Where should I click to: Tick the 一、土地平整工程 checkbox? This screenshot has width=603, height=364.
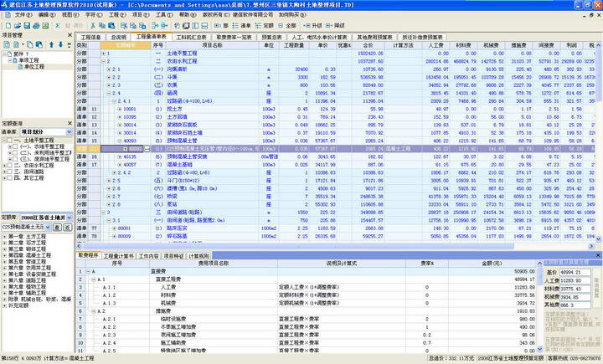coord(10,141)
